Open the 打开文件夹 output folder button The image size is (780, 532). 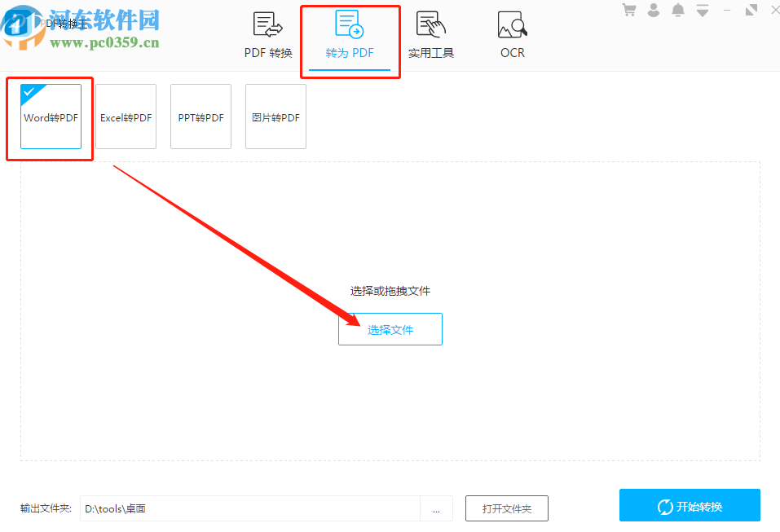tap(506, 508)
